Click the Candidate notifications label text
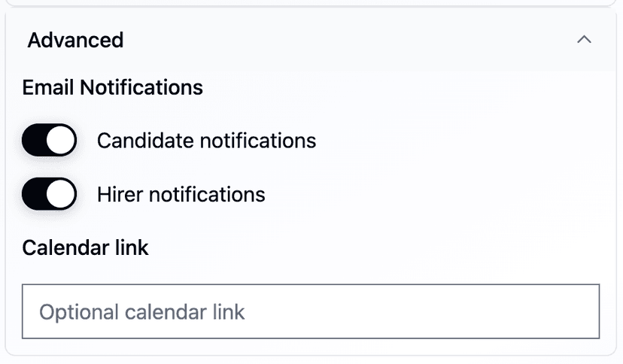Image resolution: width=623 pixels, height=364 pixels. tap(206, 141)
